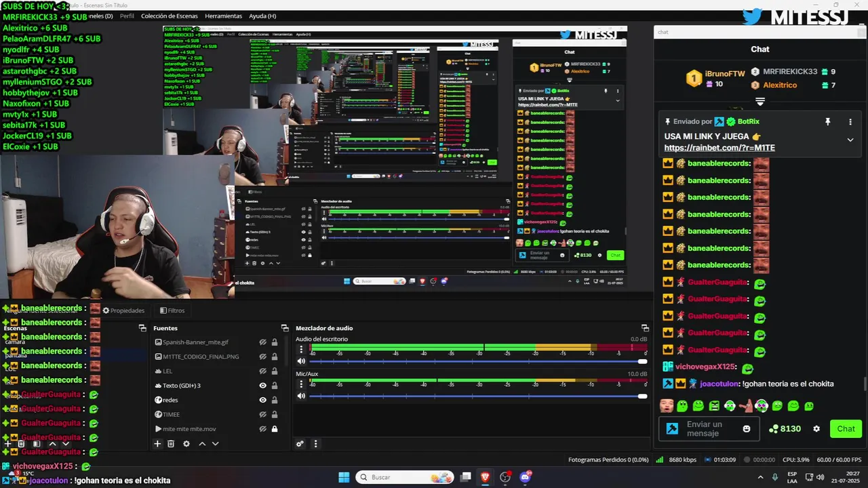Open the Windows Start menu
The height and width of the screenshot is (488, 868).
pyautogui.click(x=344, y=477)
